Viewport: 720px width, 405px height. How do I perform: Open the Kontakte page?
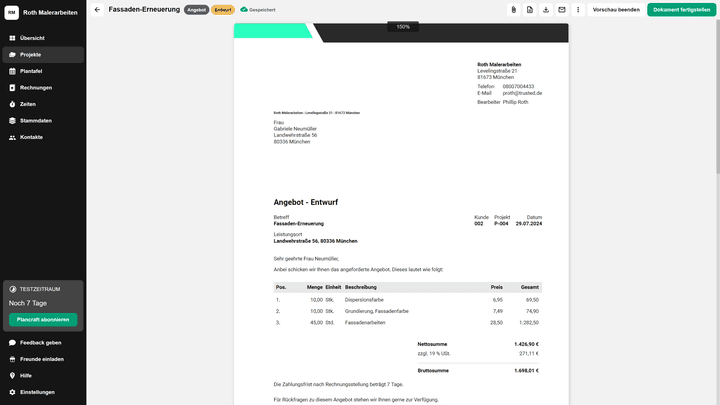click(31, 137)
